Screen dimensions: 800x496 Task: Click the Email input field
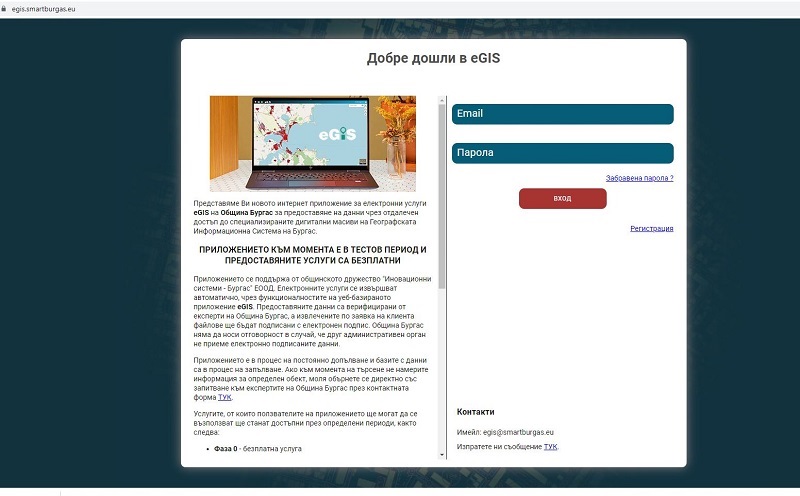(562, 114)
